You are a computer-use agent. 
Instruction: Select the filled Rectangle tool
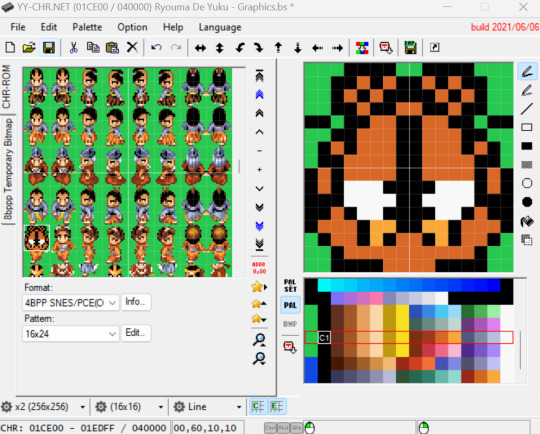pyautogui.click(x=527, y=146)
